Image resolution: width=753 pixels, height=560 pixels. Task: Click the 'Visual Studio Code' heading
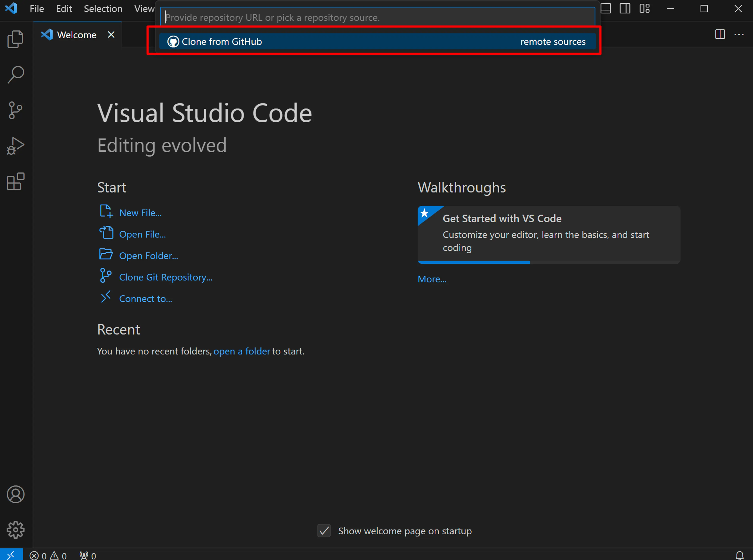[205, 113]
